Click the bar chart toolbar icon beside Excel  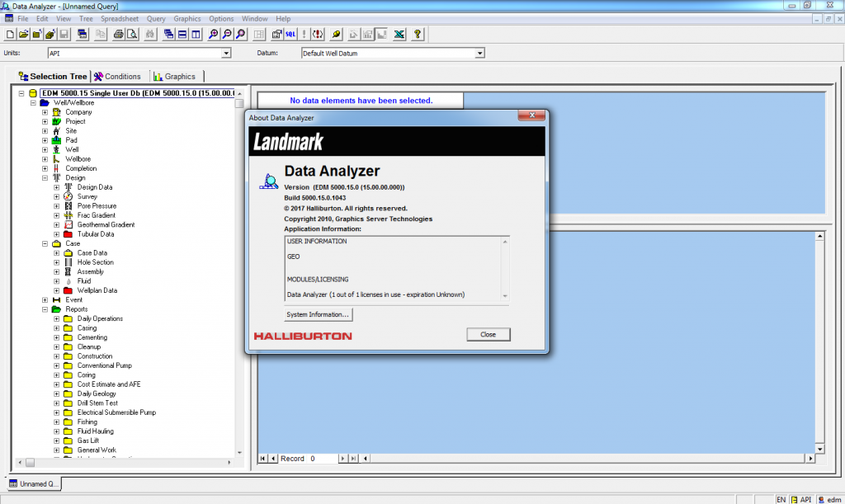coord(381,35)
